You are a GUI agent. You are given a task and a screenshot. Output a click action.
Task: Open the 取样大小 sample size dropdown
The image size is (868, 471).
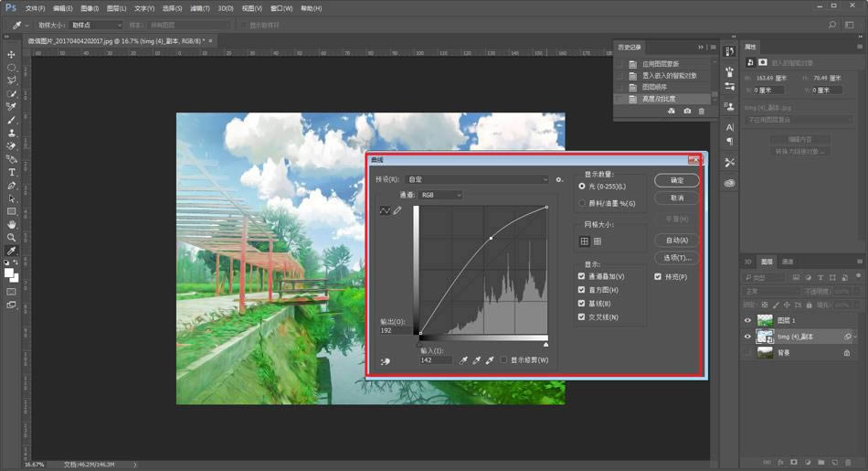[x=95, y=25]
